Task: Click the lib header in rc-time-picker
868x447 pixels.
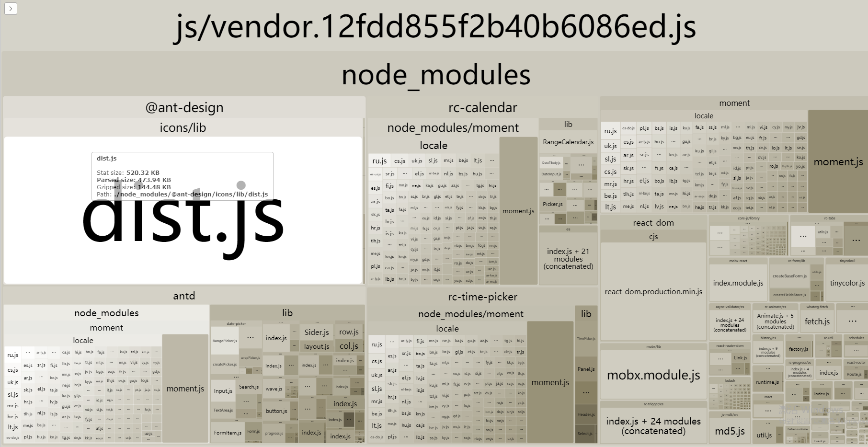Action: (586, 314)
